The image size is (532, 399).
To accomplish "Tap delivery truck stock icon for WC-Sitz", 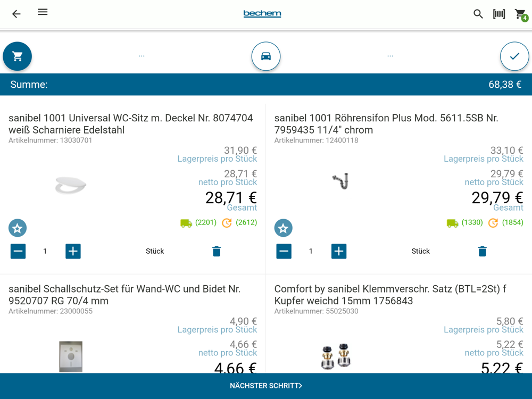I will tap(186, 223).
